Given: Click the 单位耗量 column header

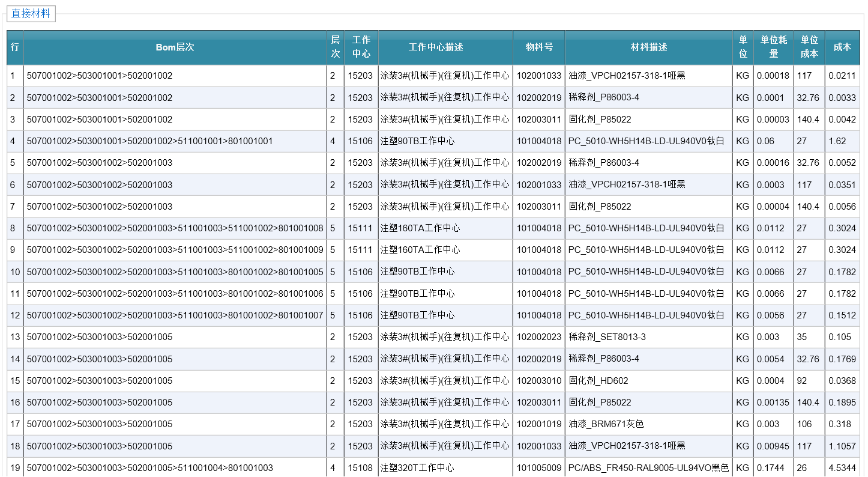Looking at the screenshot, I should pos(774,47).
